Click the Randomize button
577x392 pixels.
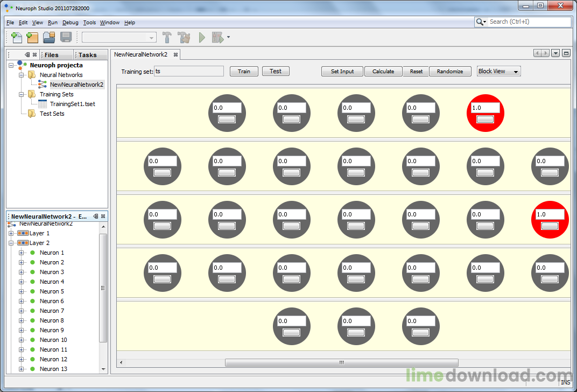[x=450, y=72]
